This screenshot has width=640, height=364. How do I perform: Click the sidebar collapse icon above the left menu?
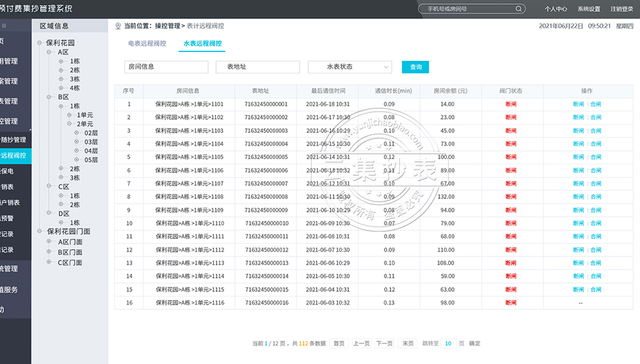coord(4,25)
